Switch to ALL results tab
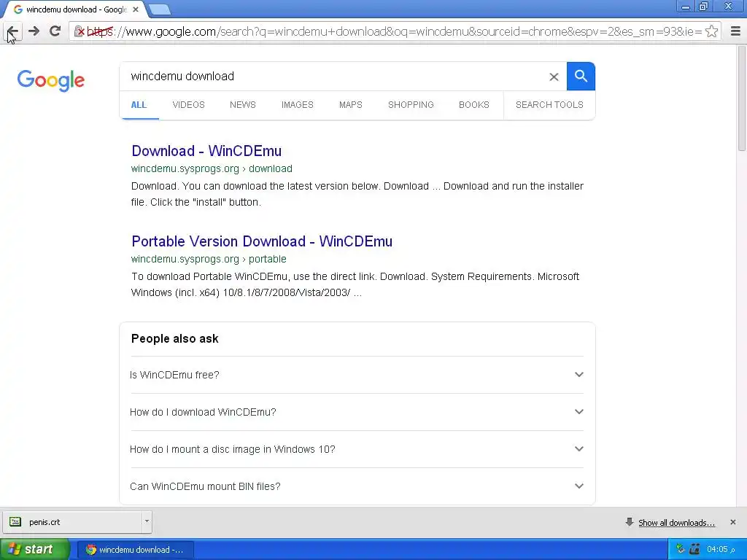Screen dimensions: 747x560 [x=139, y=105]
